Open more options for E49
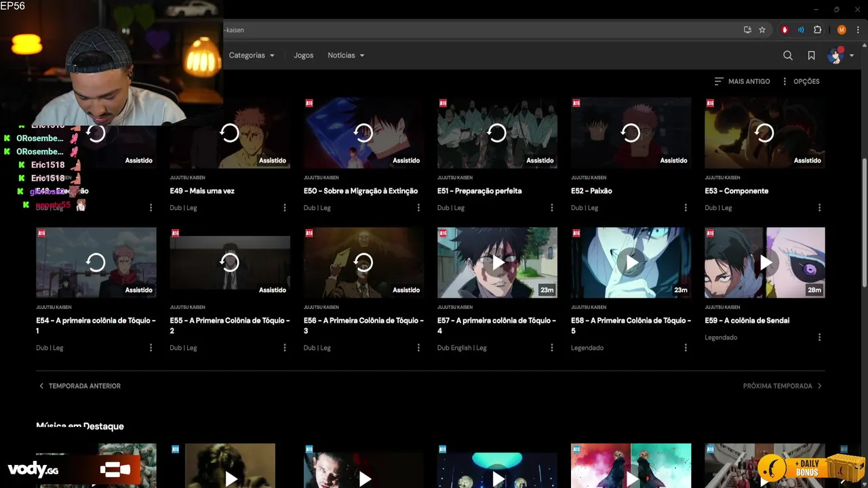This screenshot has height=488, width=868. click(x=285, y=208)
